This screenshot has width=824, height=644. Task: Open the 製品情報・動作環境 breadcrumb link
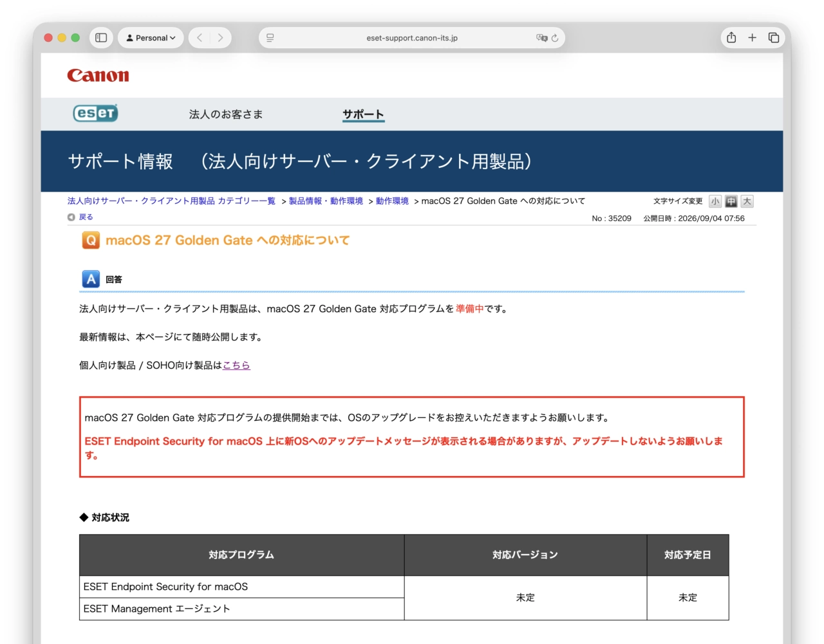pyautogui.click(x=326, y=201)
